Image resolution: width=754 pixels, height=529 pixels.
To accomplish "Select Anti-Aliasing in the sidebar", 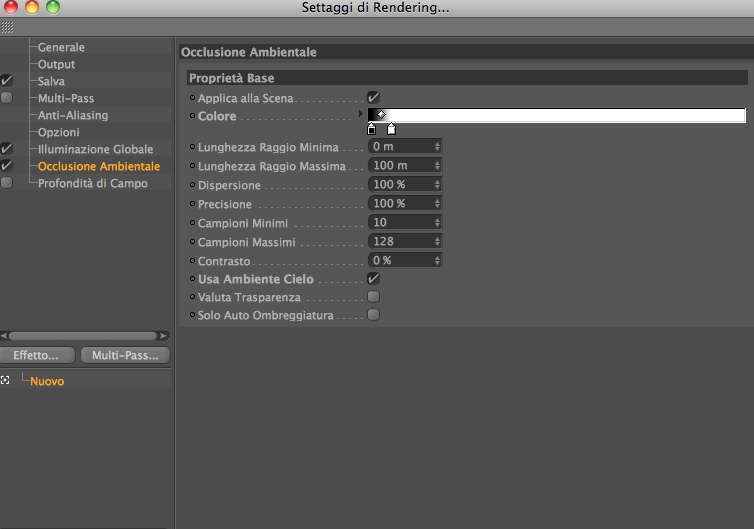I will 73,115.
